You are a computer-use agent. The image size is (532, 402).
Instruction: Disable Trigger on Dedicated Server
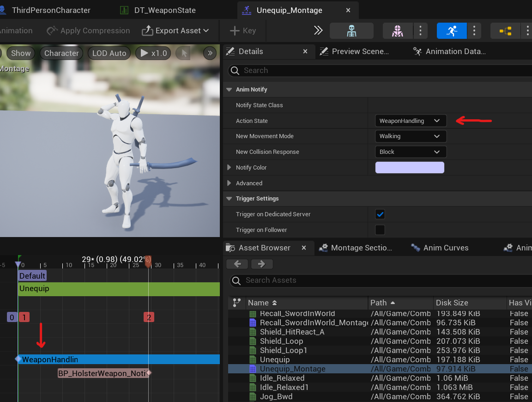[x=380, y=214]
